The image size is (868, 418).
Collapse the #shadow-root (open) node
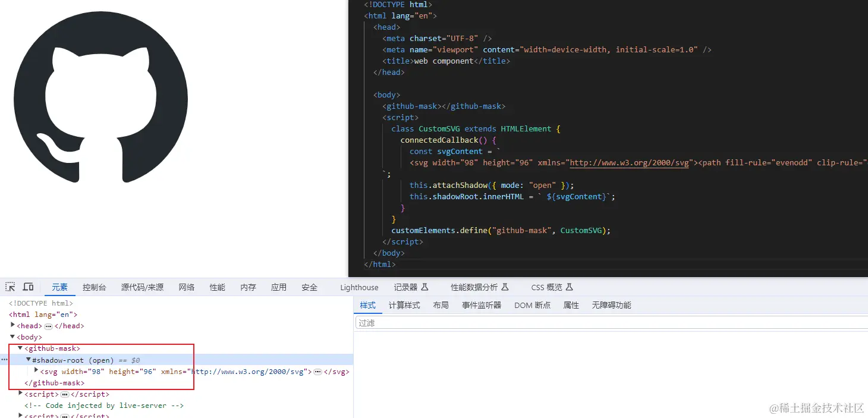[x=29, y=360]
